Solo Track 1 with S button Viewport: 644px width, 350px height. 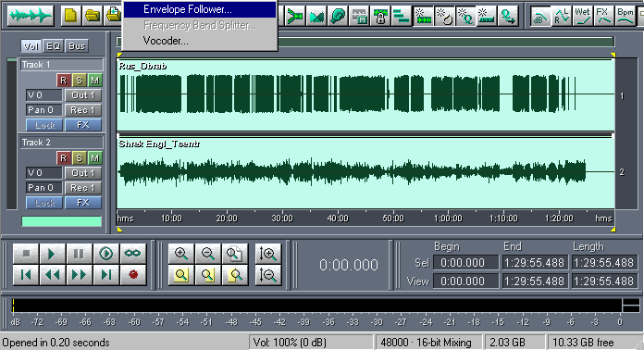[80, 81]
